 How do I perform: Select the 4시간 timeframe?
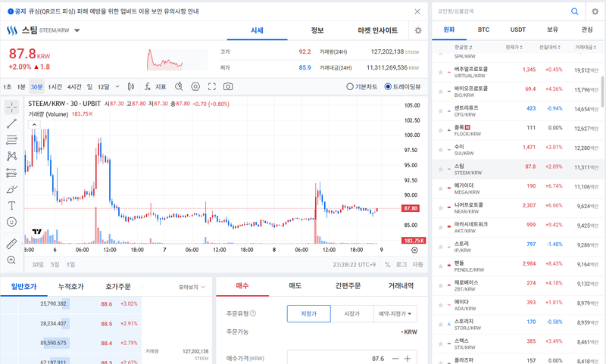pos(74,87)
